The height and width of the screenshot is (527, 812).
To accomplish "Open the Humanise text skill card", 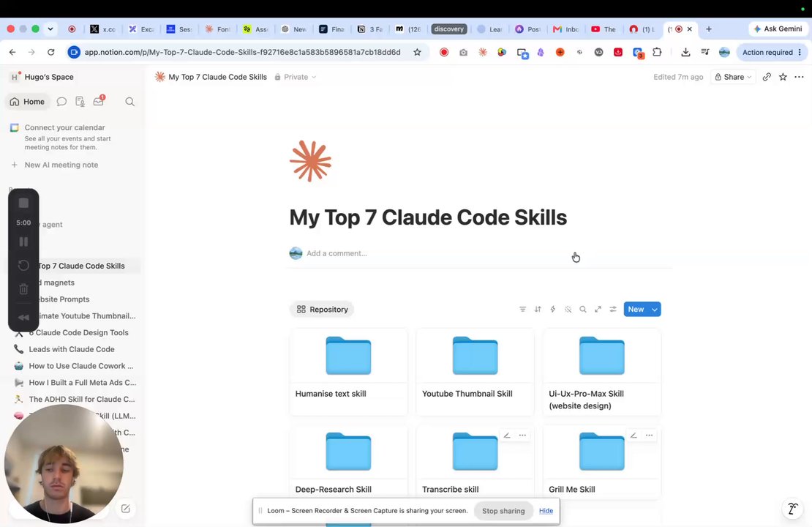I will tap(348, 372).
